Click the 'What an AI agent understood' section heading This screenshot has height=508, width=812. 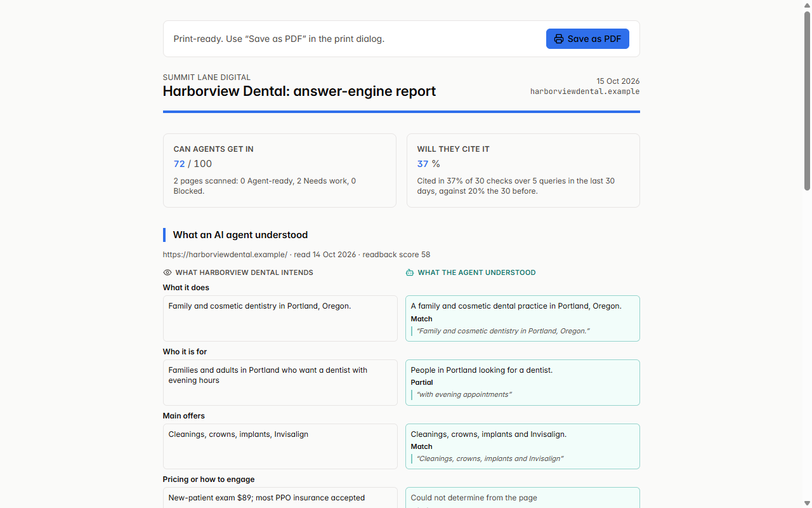pyautogui.click(x=240, y=235)
